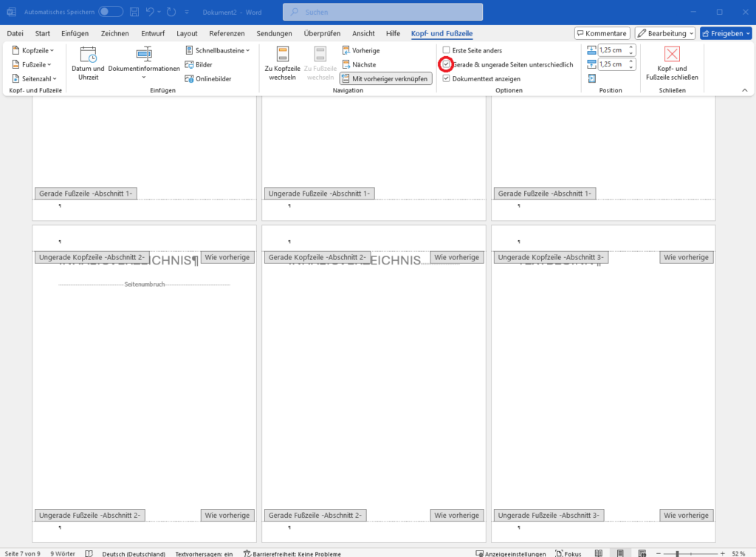Click Kopf- und Fußzeile schließen
The image size is (756, 557).
[x=672, y=64]
